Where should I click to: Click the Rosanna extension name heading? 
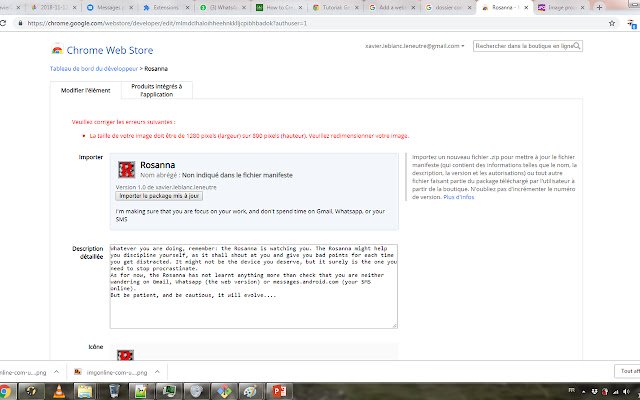(158, 165)
